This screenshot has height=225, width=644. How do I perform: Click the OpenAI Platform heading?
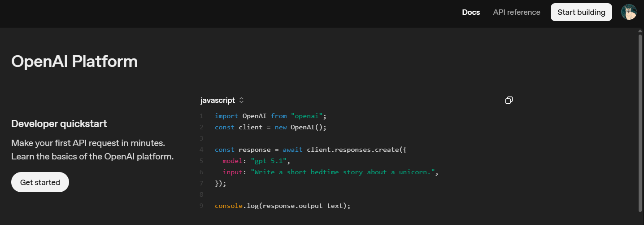click(x=74, y=61)
